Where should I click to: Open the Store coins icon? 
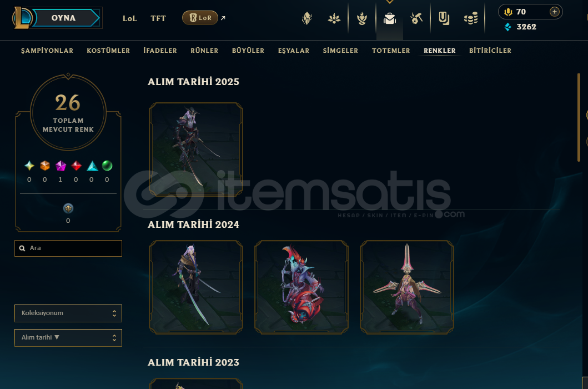(x=471, y=18)
